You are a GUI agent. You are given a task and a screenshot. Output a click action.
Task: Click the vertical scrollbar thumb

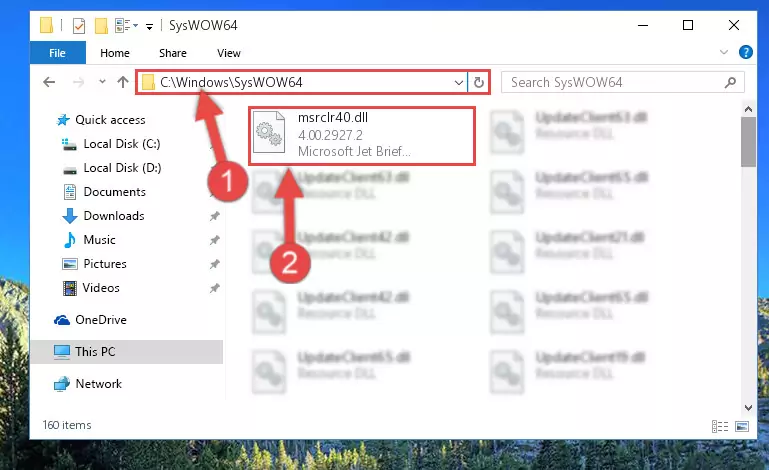pyautogui.click(x=748, y=142)
